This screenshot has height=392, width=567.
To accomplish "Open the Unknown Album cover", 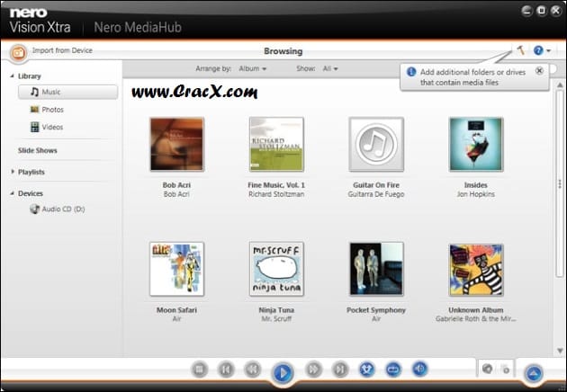I will click(x=476, y=270).
